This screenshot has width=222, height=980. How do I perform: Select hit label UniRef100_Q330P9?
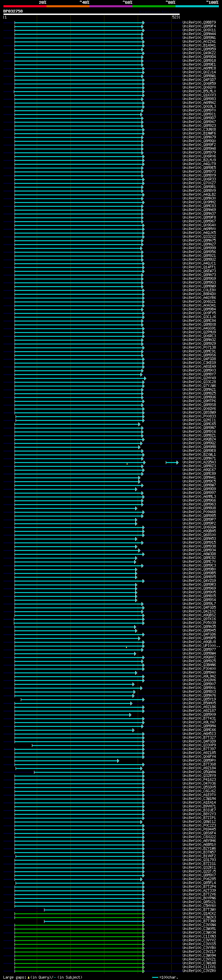[199, 745]
